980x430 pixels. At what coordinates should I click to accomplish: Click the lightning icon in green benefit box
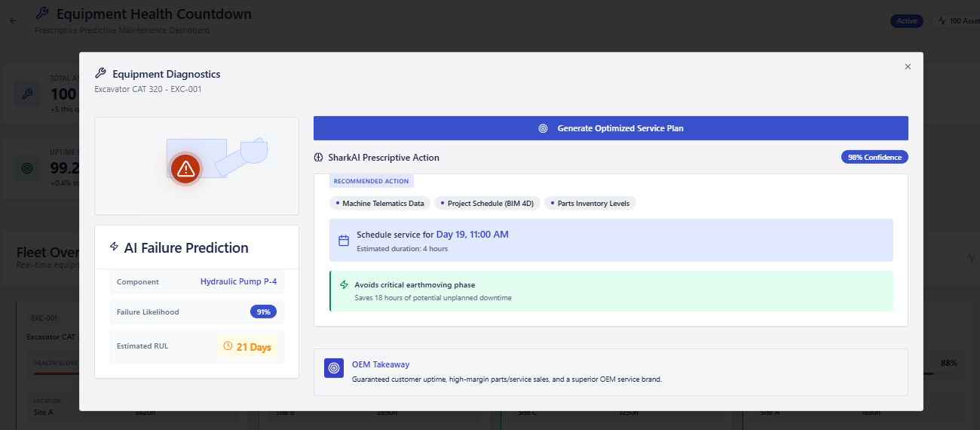click(x=345, y=284)
